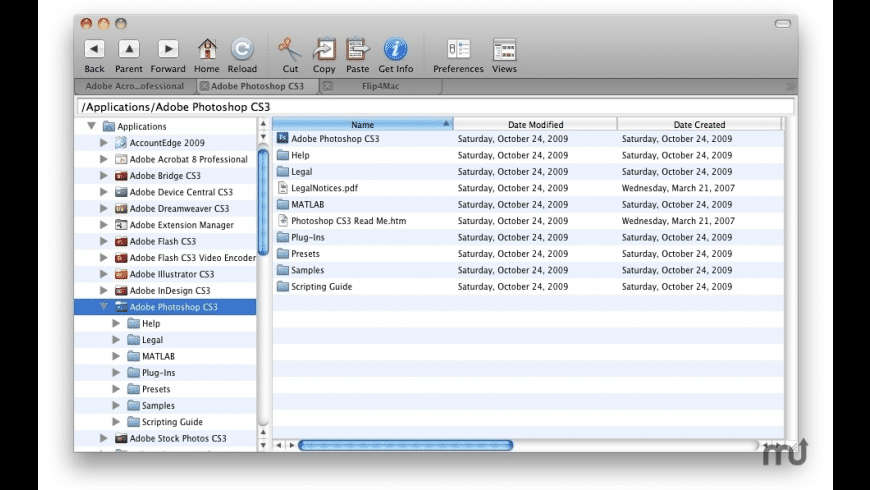This screenshot has width=870, height=490.
Task: Click the Copy toolbar icon
Action: [324, 49]
